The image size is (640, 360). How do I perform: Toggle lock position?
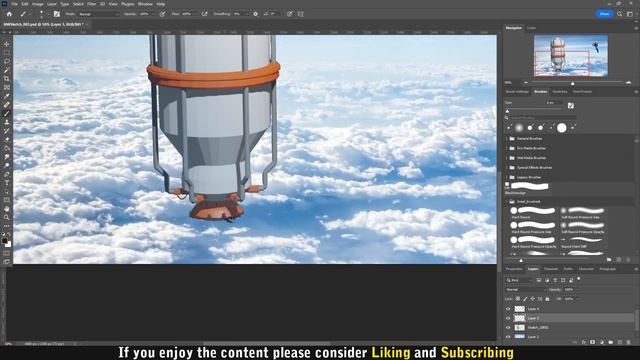pos(533,299)
